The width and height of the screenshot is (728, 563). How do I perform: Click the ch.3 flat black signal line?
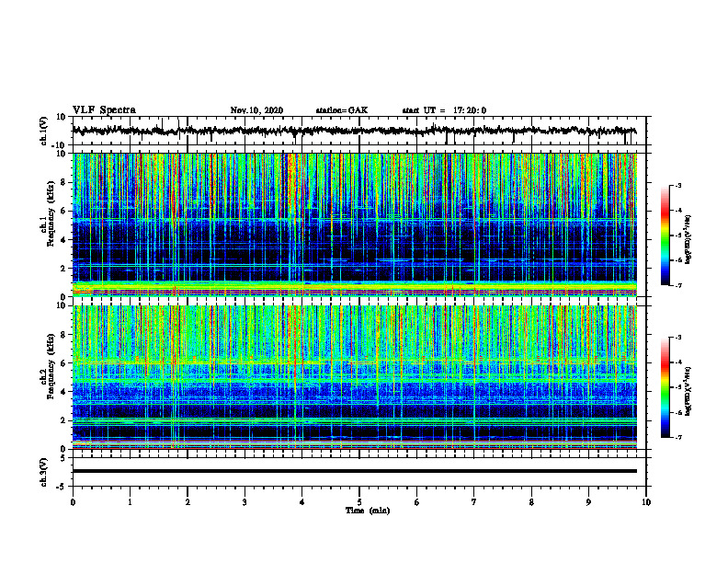pos(354,471)
